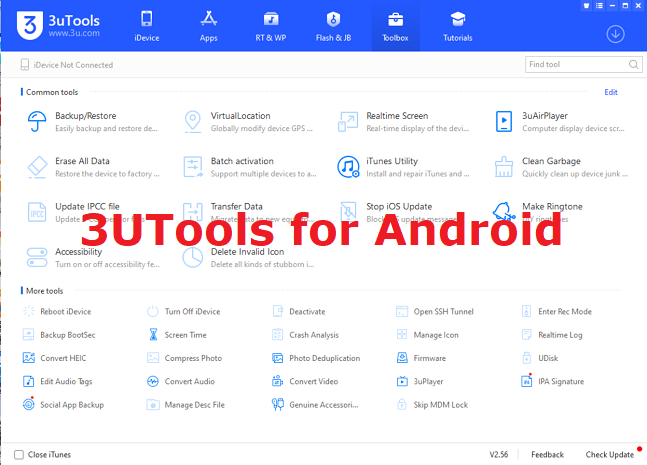647x465 pixels.
Task: Click the Feedback link
Action: click(547, 455)
